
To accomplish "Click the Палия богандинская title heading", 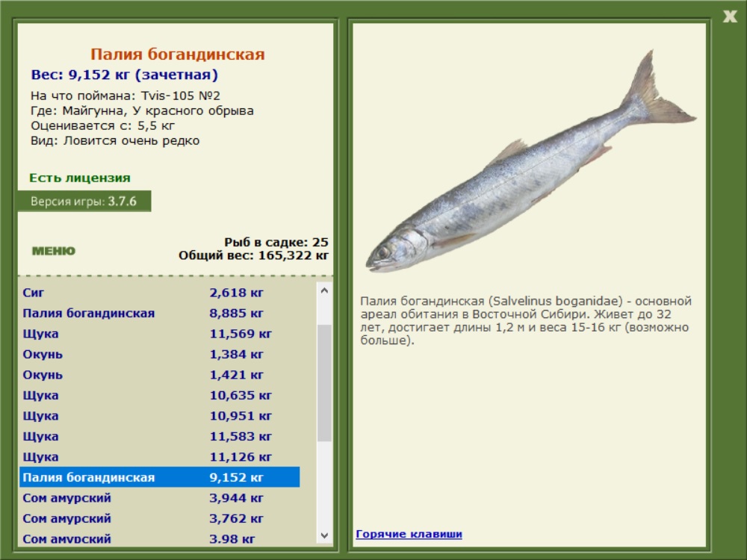I will (177, 54).
